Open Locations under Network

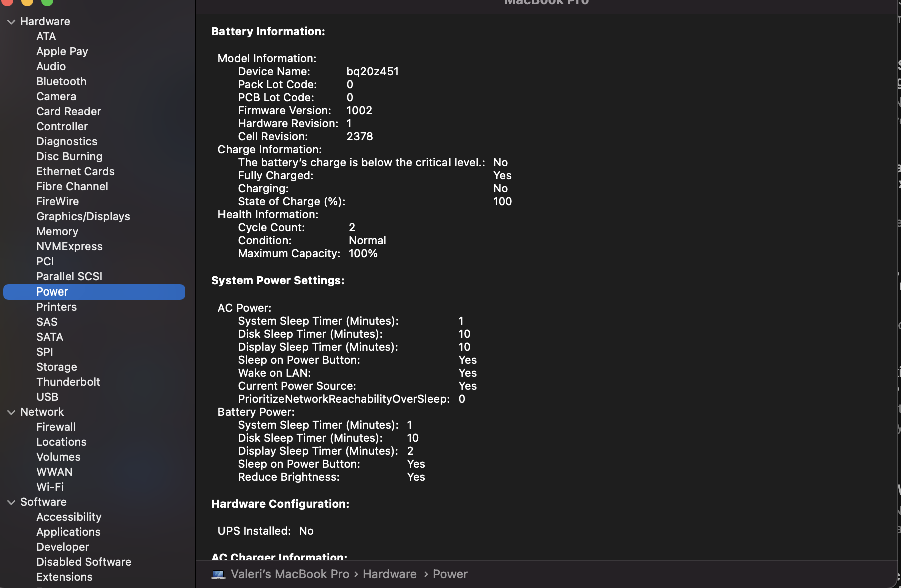[61, 442]
